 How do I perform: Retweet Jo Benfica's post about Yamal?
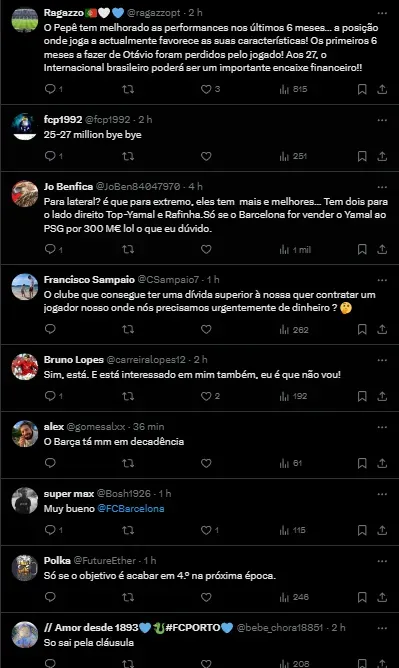tap(128, 249)
